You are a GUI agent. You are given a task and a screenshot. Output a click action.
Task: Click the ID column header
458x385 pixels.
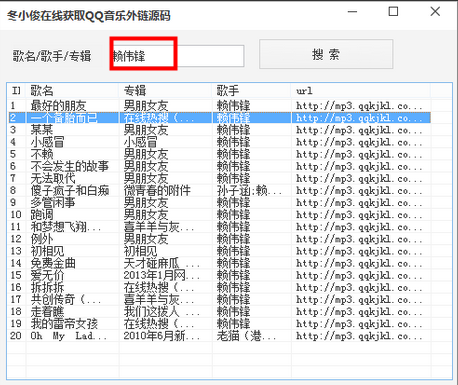click(16, 90)
